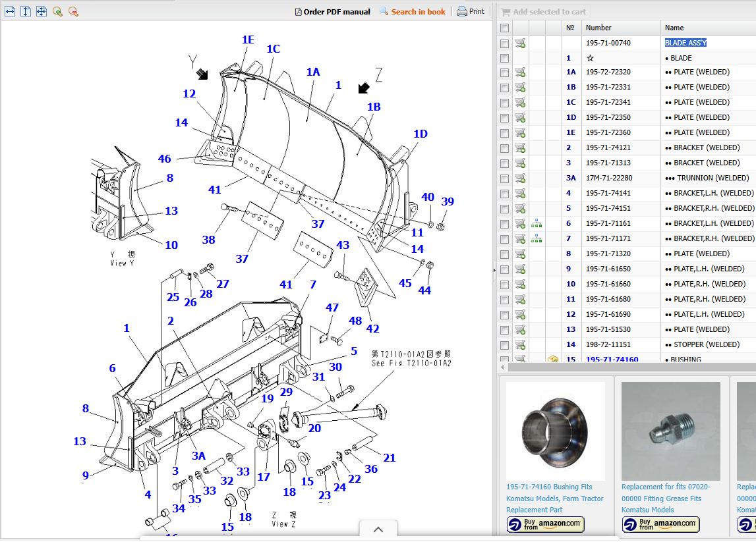Screen dimensions: 756x542
Task: Add part 6 195-71-71161 to cart
Action: pyautogui.click(x=520, y=223)
